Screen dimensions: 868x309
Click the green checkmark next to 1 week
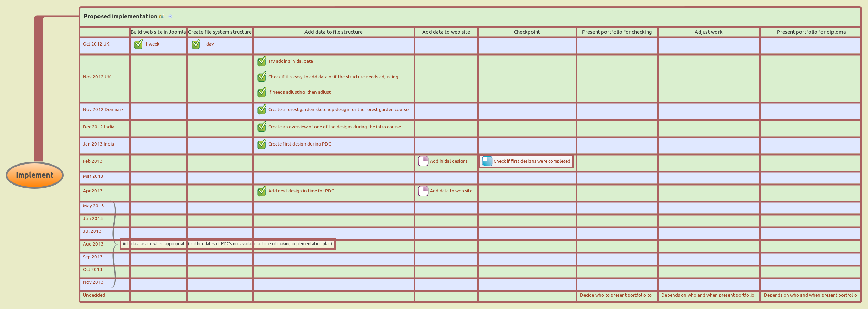(138, 44)
